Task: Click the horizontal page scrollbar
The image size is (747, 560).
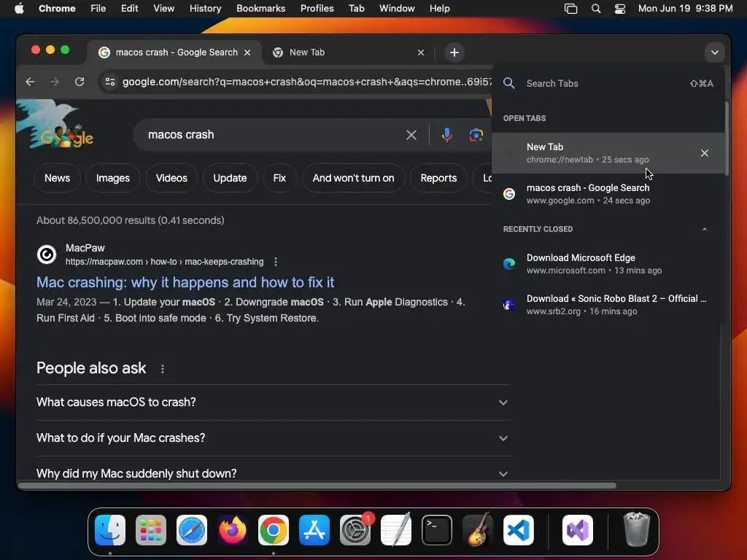Action: point(317,485)
